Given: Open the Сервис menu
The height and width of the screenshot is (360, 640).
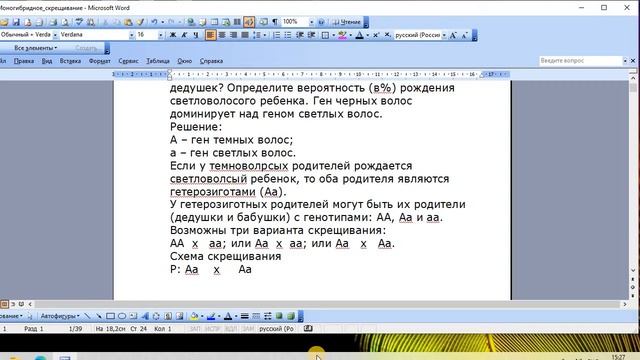Looking at the screenshot, I should point(128,61).
